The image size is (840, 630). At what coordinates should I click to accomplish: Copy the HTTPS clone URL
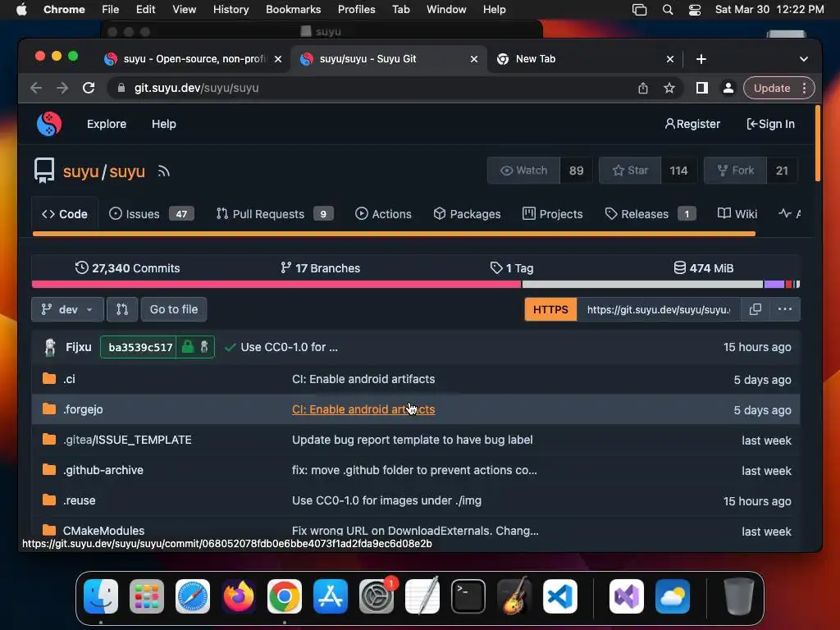coord(756,309)
